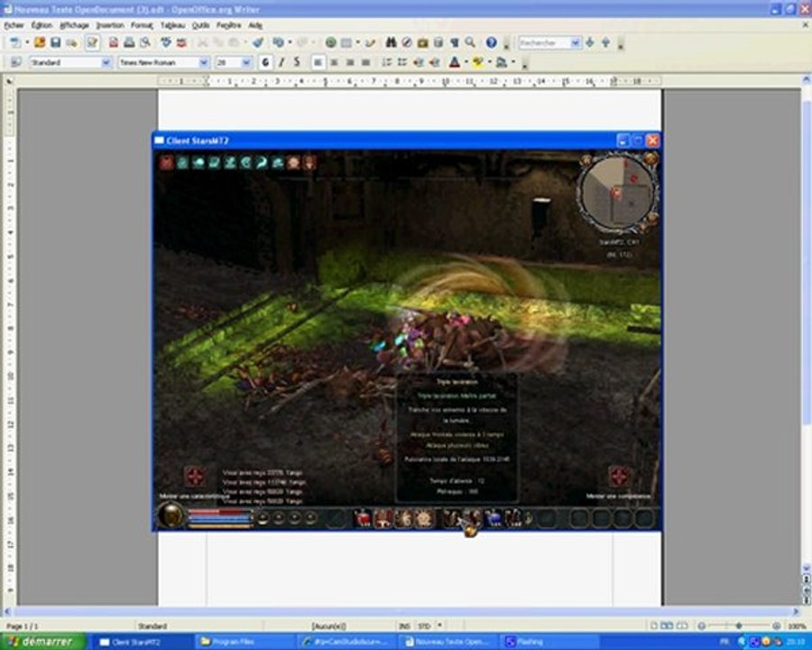Image resolution: width=812 pixels, height=650 pixels.
Task: Toggle italic formatting
Action: coord(281,62)
